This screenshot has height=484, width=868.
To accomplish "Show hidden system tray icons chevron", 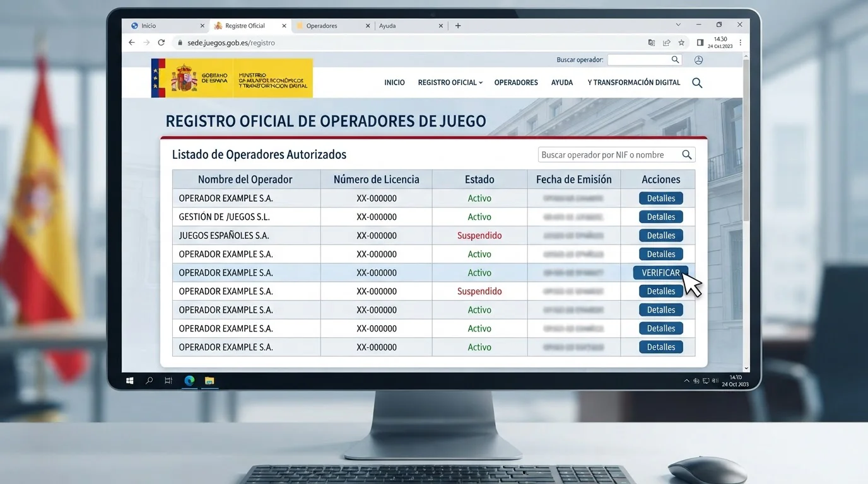I will [x=687, y=381].
